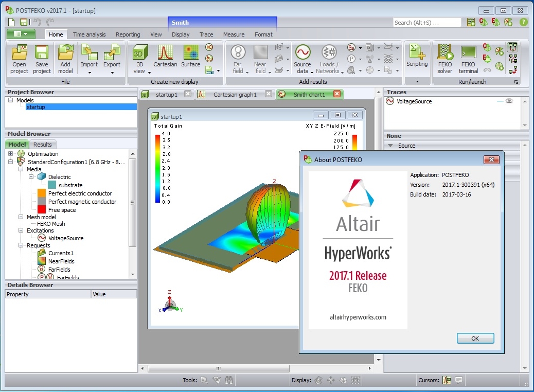Viewport: 534px width, 392px height.
Task: Select the startup model in Project Browser
Action: point(36,107)
